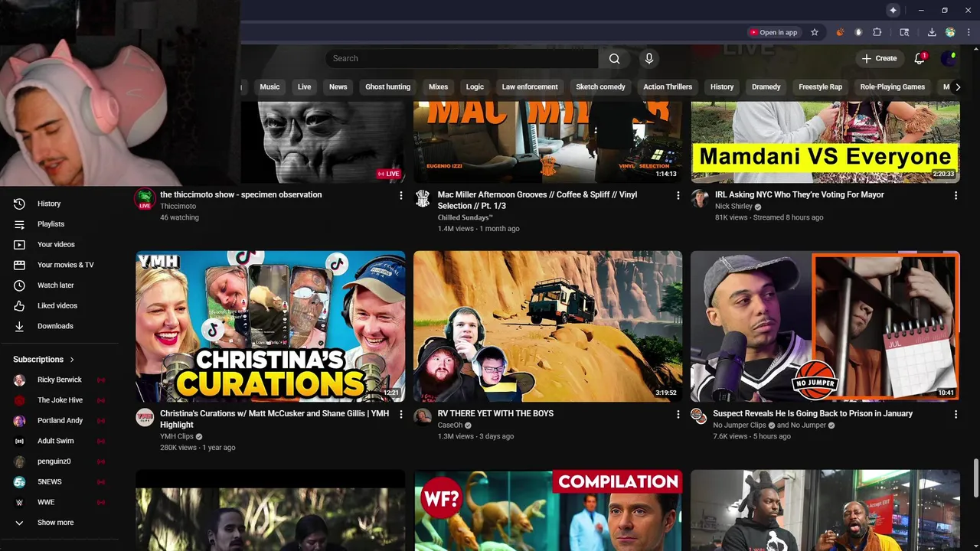
Task: Open Liked videos
Action: pyautogui.click(x=59, y=306)
